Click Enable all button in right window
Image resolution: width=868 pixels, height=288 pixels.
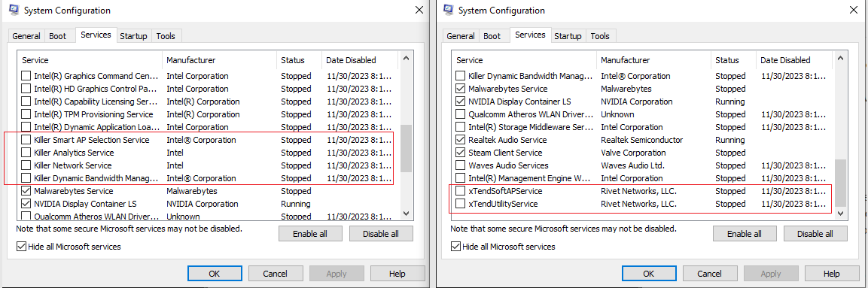(x=744, y=234)
